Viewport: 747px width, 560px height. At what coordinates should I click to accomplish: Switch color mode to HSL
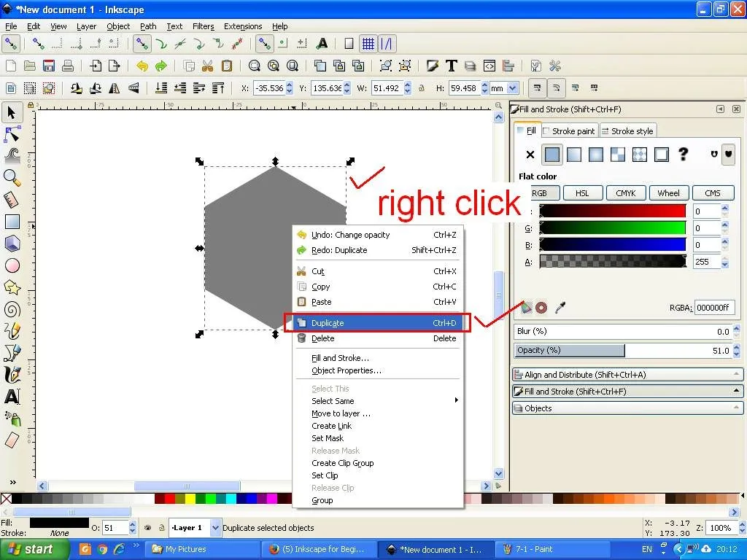pos(583,192)
